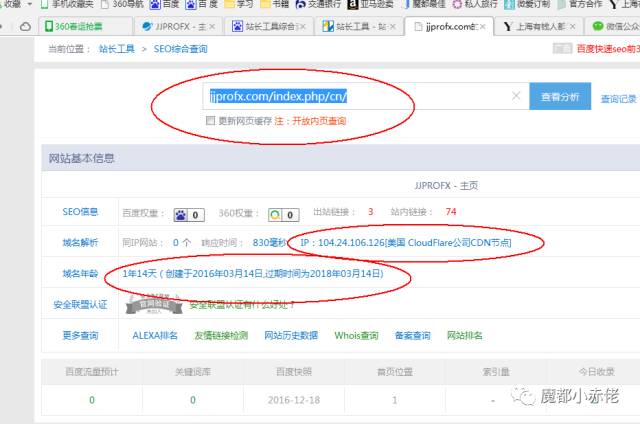The image size is (640, 424).
Task: Toggle the 更新网页缓存 checkbox
Action: click(x=210, y=120)
